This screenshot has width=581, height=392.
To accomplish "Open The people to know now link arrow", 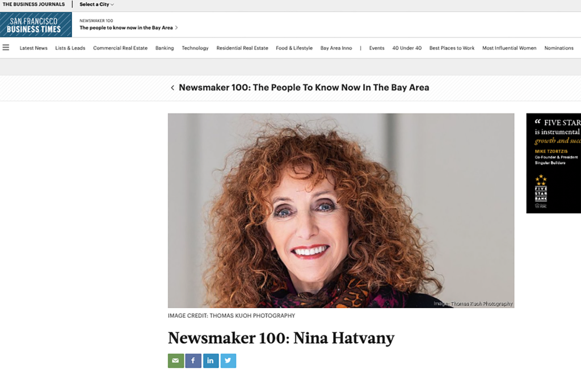I will coord(176,28).
